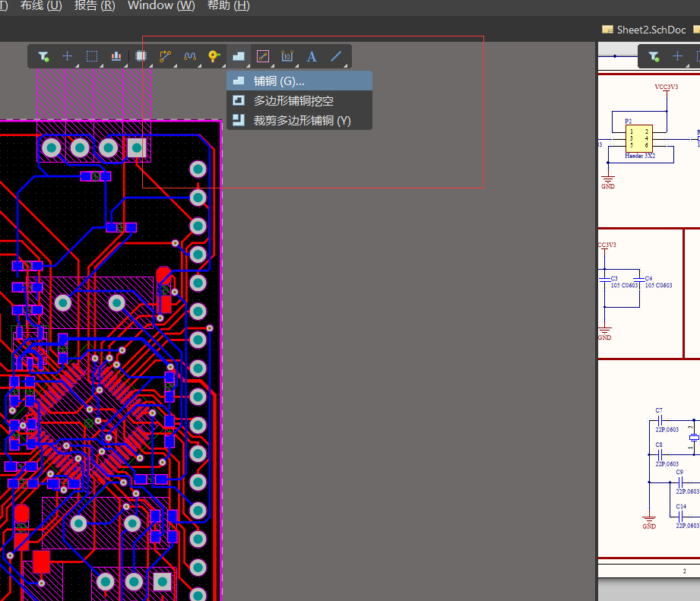The image size is (700, 601).
Task: Switch to the Sheet2.SchDoc tab
Action: [644, 30]
